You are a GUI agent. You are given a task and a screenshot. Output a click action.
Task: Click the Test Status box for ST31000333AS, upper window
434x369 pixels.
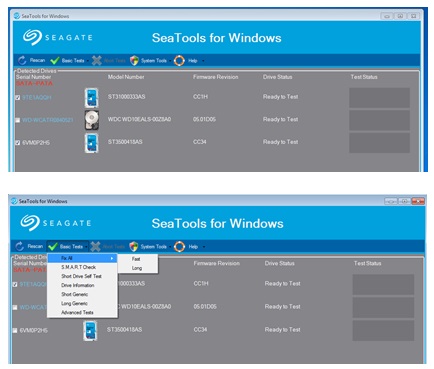(379, 98)
